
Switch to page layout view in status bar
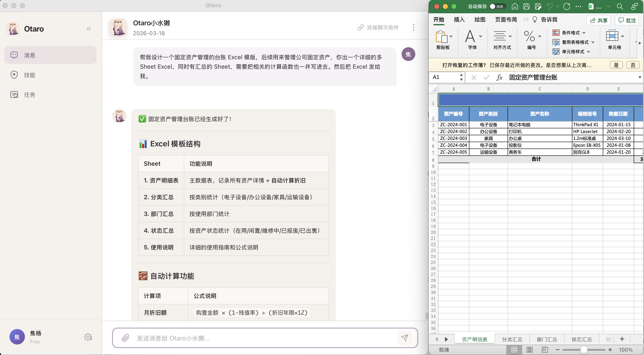(x=529, y=349)
